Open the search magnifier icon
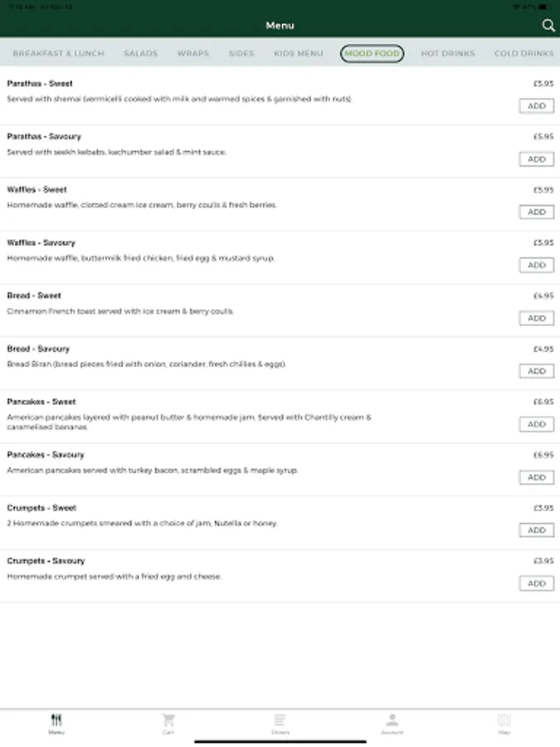The width and height of the screenshot is (560, 747). coord(548,26)
